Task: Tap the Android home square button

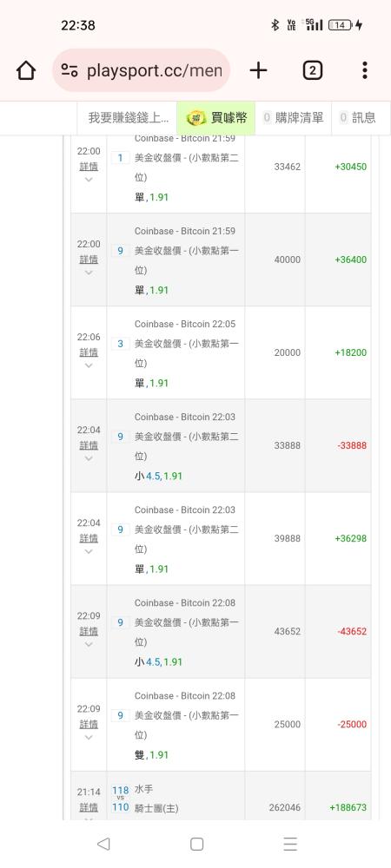Action: coord(196,844)
